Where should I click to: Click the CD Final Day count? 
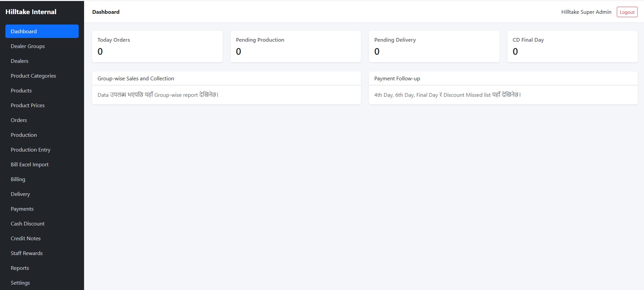(515, 51)
